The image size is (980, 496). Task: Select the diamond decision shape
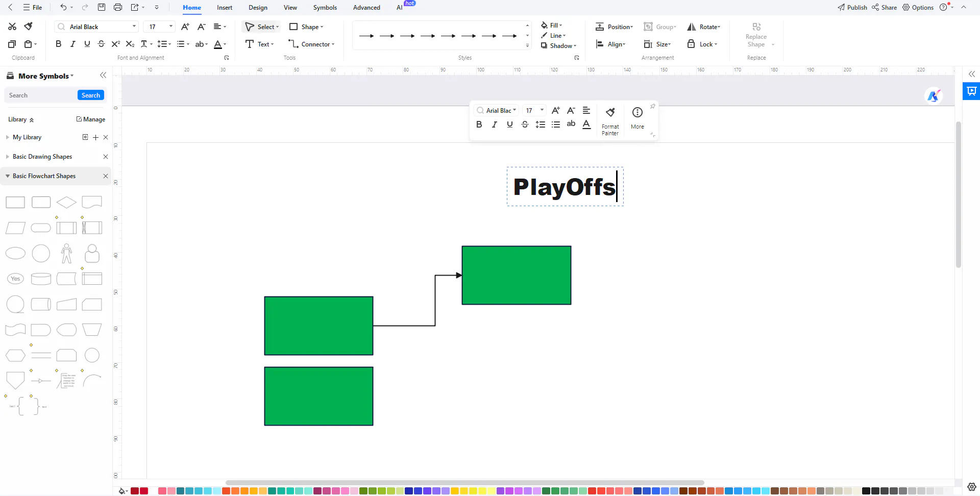(x=66, y=203)
